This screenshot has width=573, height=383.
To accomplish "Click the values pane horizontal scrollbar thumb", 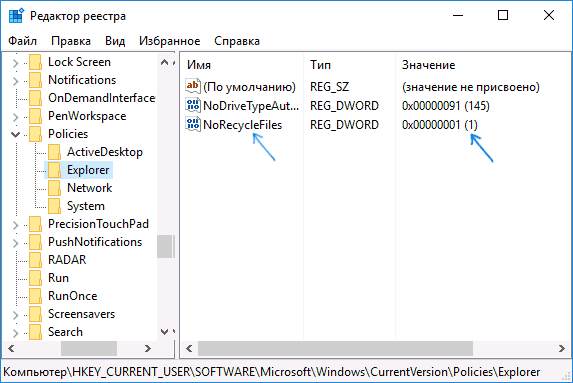I will point(335,348).
